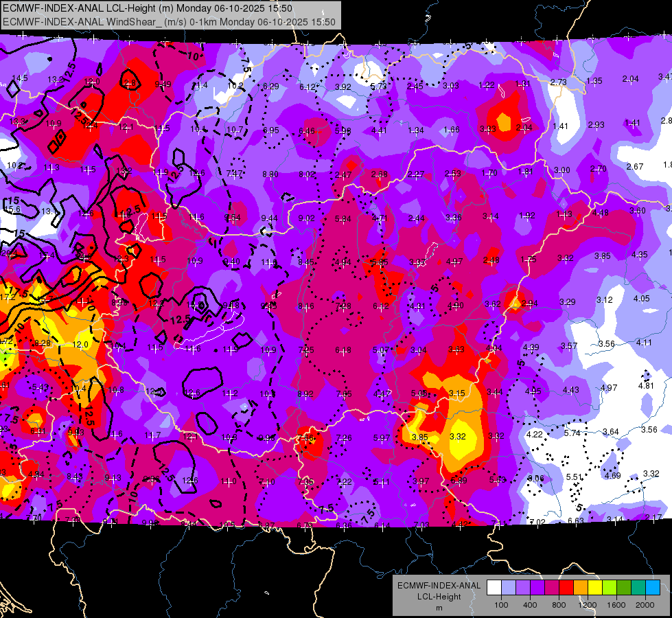
Task: Click the grid value 4.81
Action: point(646,385)
